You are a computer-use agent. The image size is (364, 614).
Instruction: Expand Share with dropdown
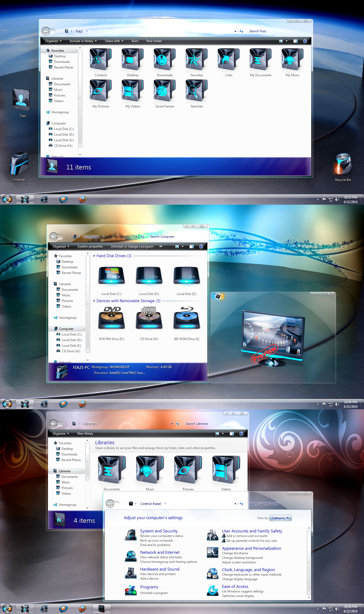(114, 41)
